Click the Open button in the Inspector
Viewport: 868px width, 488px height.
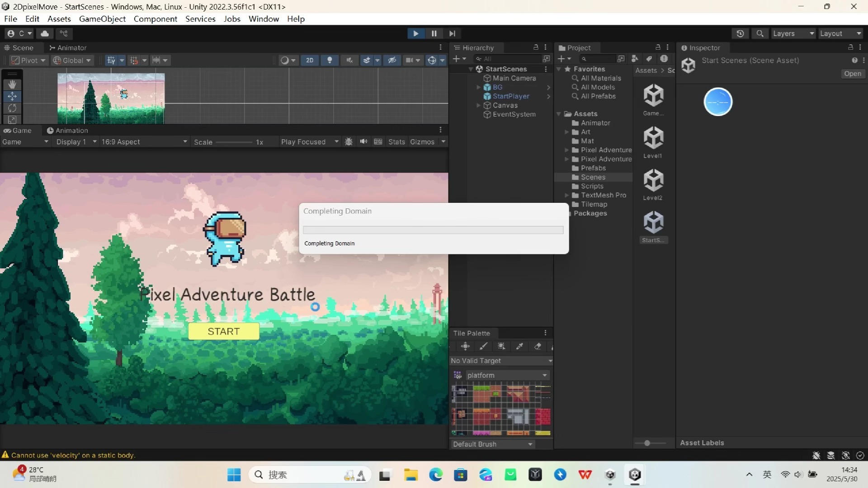tap(853, 74)
